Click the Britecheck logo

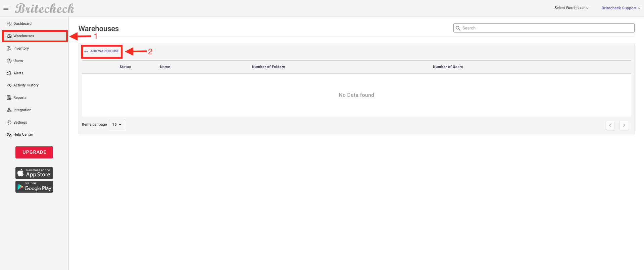[45, 8]
